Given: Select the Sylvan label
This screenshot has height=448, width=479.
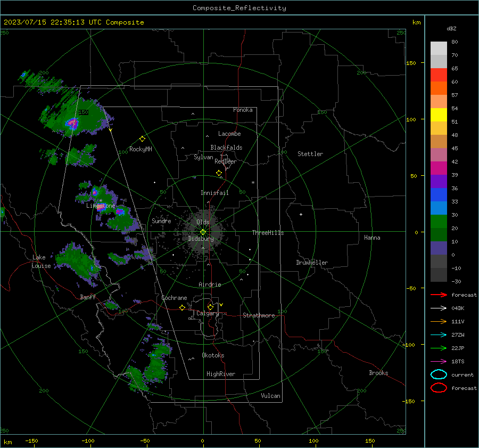Looking at the screenshot, I should click(x=203, y=157).
